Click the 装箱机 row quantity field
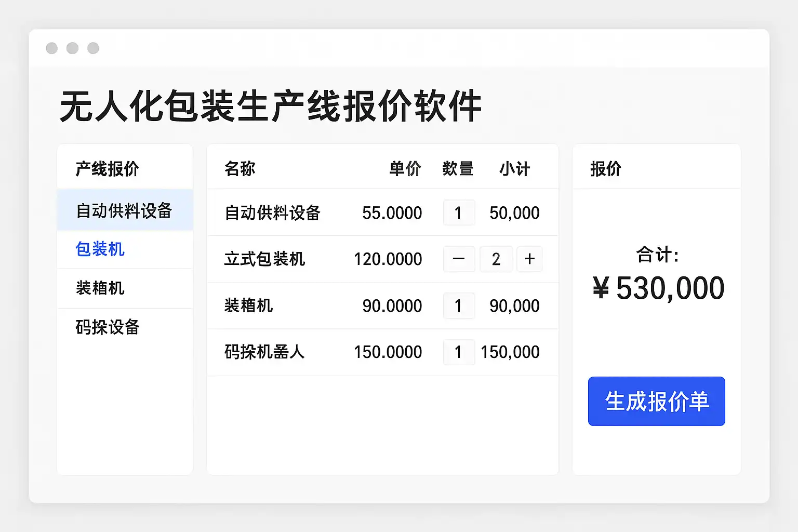This screenshot has height=532, width=798. 458,305
